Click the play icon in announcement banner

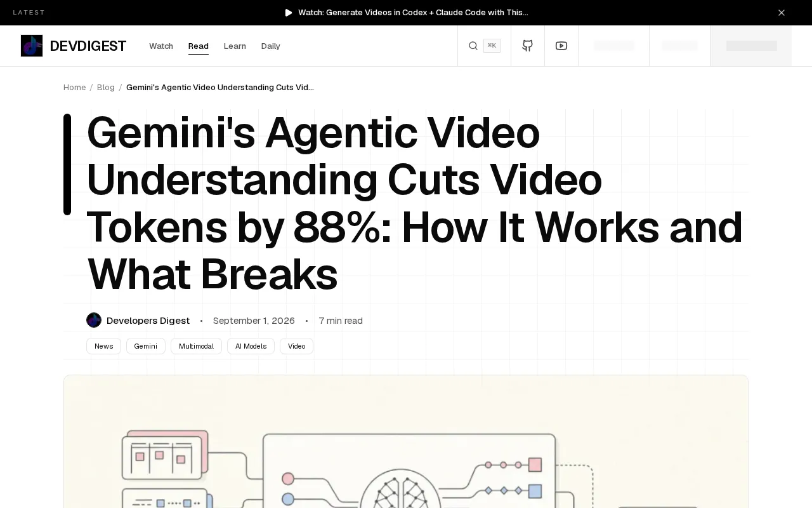[289, 13]
